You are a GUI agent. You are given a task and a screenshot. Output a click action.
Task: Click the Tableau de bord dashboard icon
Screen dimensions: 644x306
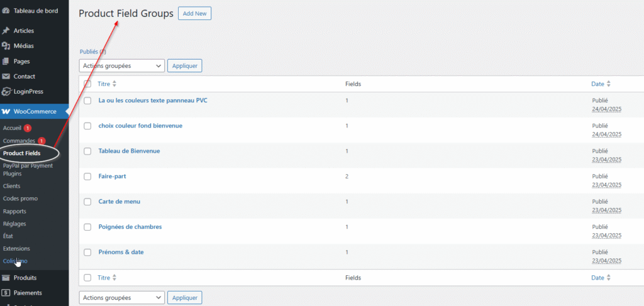point(6,10)
